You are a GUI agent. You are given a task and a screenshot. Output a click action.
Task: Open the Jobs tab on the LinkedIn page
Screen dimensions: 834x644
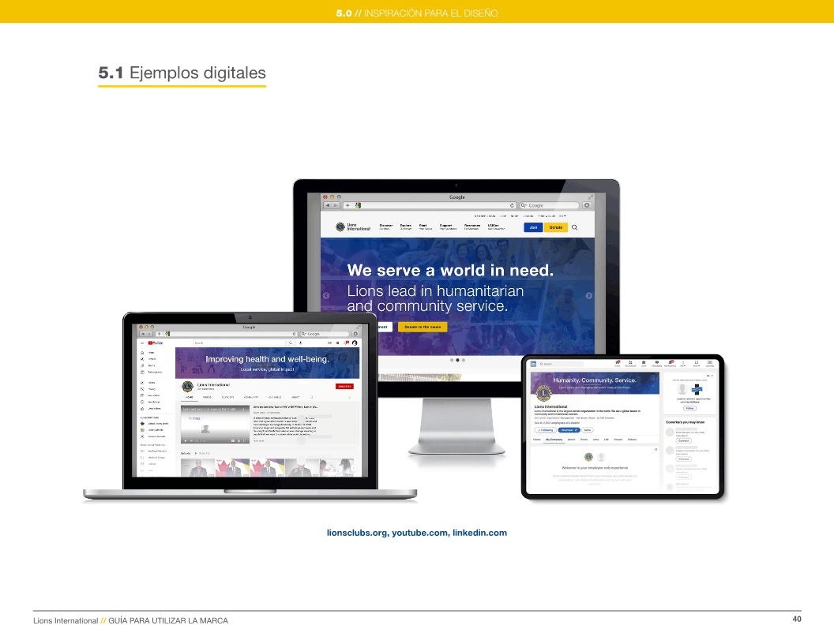[595, 440]
